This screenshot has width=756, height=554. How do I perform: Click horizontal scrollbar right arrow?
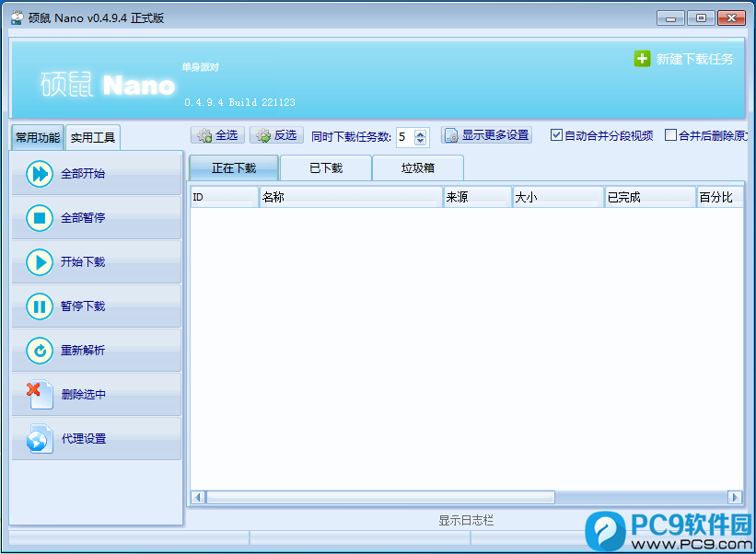(x=734, y=497)
